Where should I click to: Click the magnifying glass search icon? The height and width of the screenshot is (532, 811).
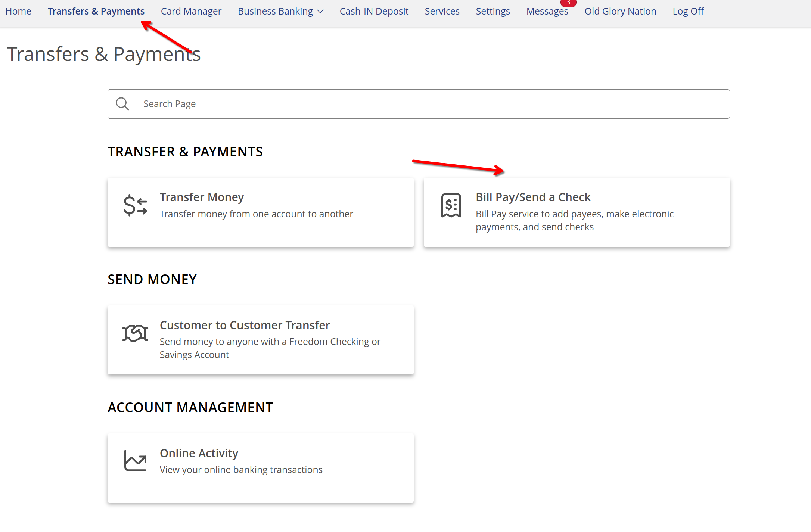coord(122,104)
